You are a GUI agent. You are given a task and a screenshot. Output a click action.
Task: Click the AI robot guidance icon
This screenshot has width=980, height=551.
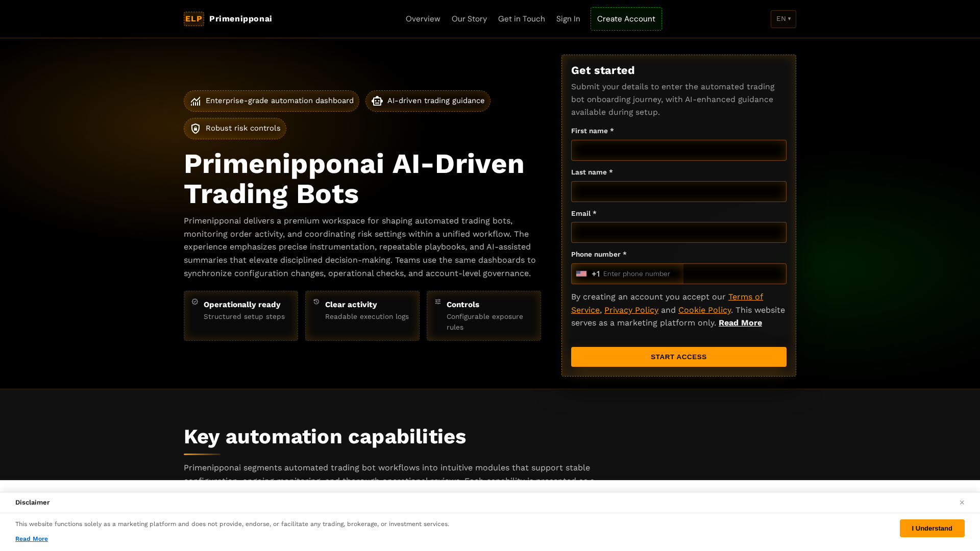pos(377,101)
